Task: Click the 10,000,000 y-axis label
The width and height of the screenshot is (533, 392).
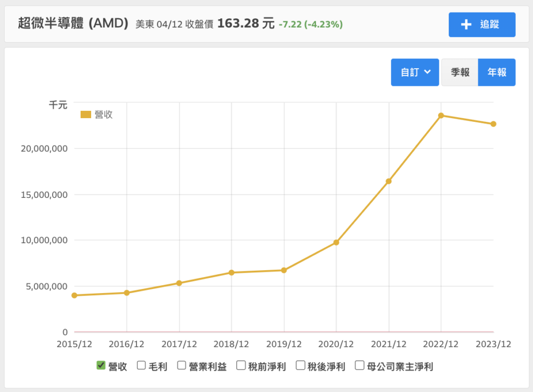Action: pos(44,241)
